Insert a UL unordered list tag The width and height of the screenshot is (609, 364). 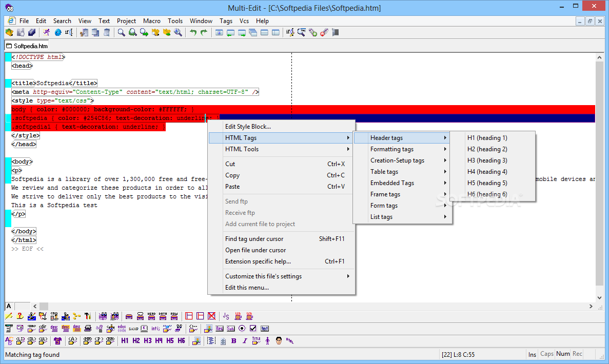click(x=43, y=340)
